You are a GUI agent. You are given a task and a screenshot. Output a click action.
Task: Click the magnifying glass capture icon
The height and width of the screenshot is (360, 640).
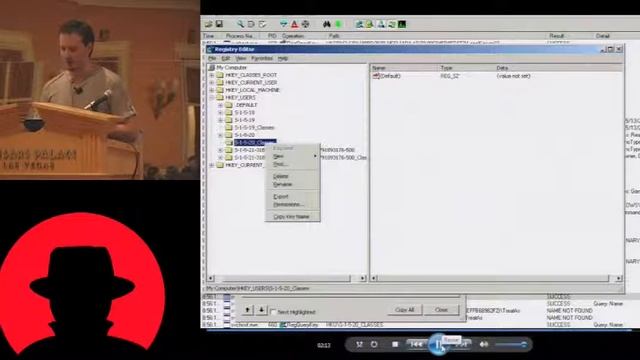coord(240,24)
